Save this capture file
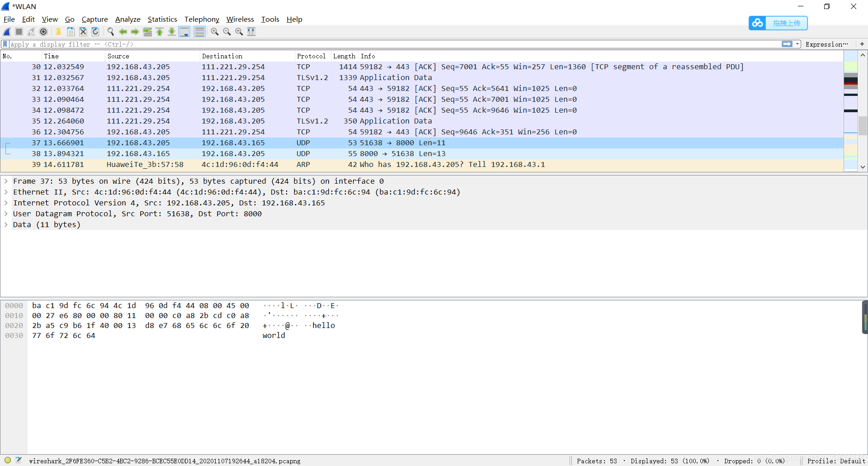The height and width of the screenshot is (466, 868). pyautogui.click(x=71, y=32)
